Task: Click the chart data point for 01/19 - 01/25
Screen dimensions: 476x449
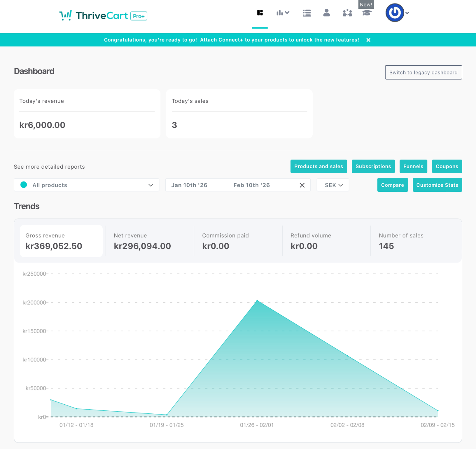Action: tap(167, 415)
